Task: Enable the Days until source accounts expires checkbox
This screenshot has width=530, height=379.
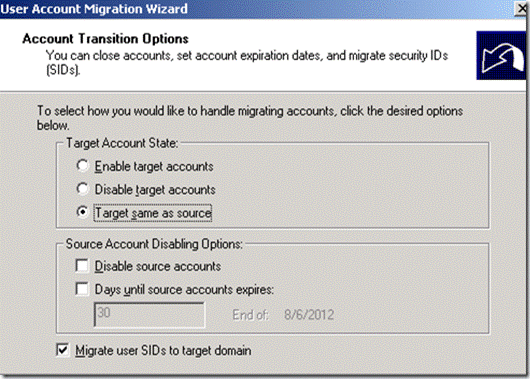Action: point(82,289)
